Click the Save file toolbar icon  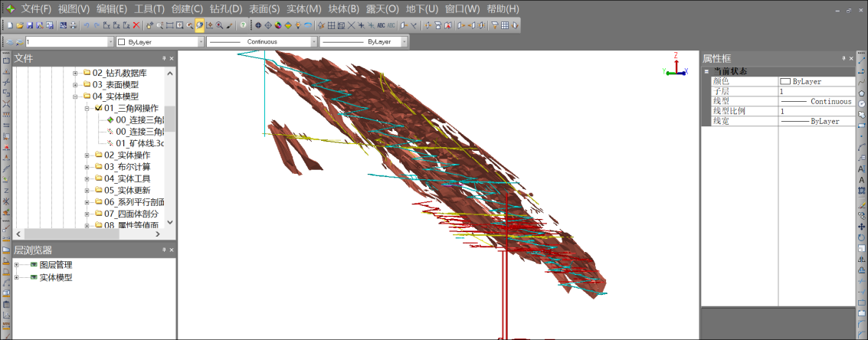coord(30,25)
